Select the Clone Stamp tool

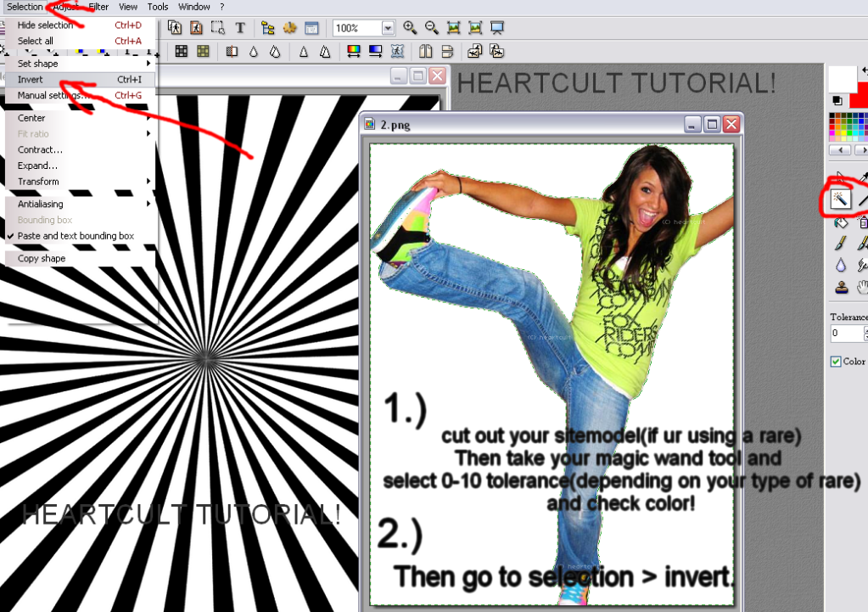pos(842,287)
